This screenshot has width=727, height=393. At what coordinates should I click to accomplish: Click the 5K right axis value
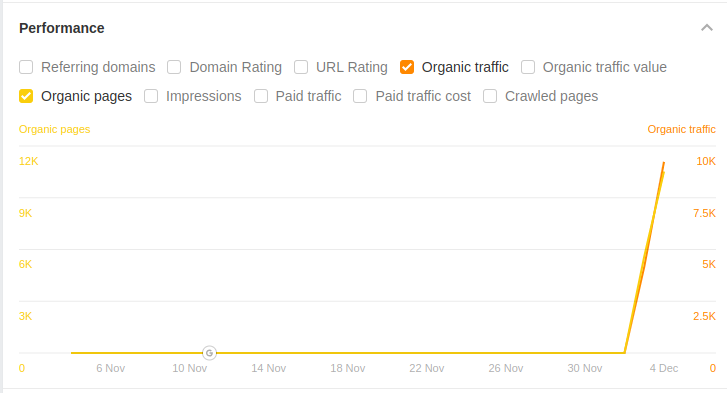(x=709, y=264)
